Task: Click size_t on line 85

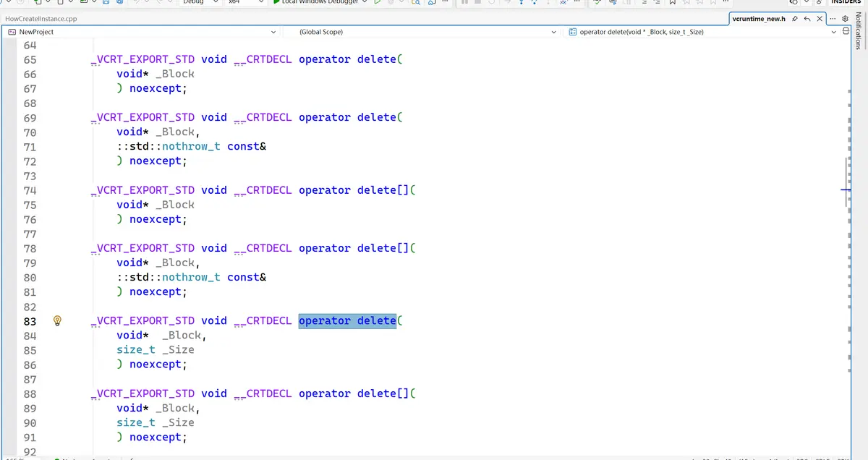Action: click(136, 349)
